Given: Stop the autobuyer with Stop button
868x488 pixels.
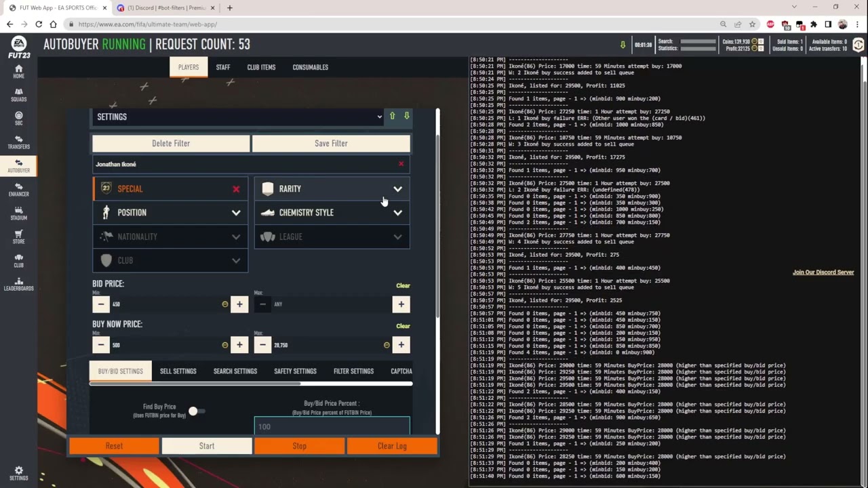Looking at the screenshot, I should tap(299, 446).
